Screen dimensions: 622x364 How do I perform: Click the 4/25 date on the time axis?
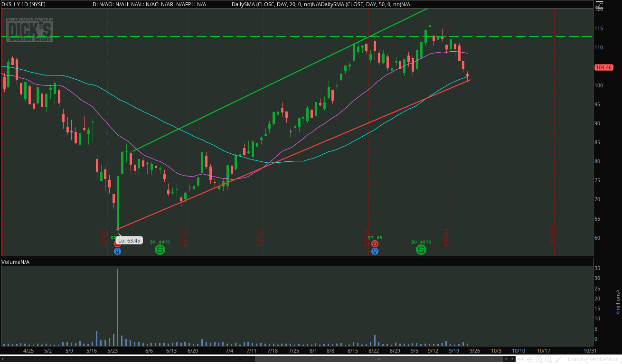click(28, 351)
